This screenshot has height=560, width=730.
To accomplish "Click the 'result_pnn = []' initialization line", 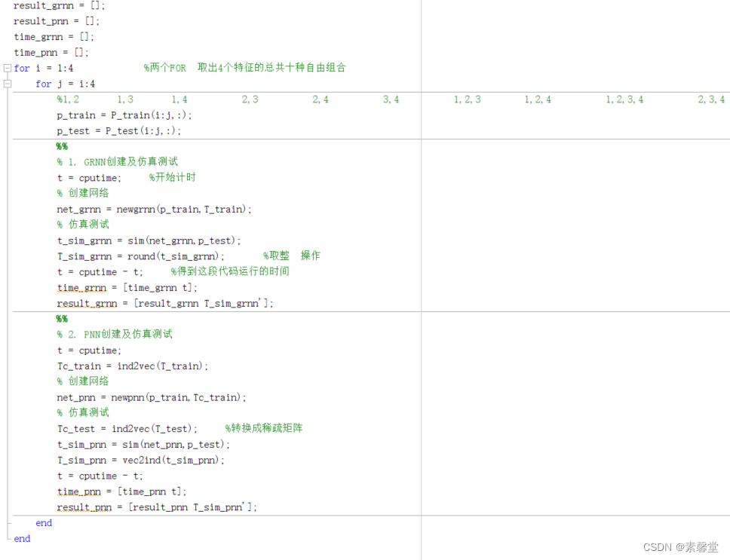I will click(48, 20).
